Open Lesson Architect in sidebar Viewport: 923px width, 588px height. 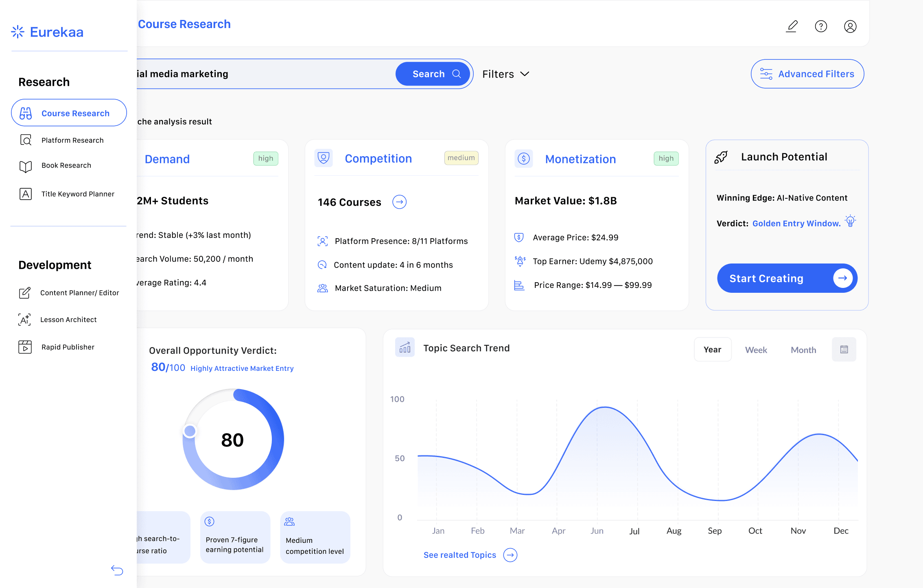point(68,320)
